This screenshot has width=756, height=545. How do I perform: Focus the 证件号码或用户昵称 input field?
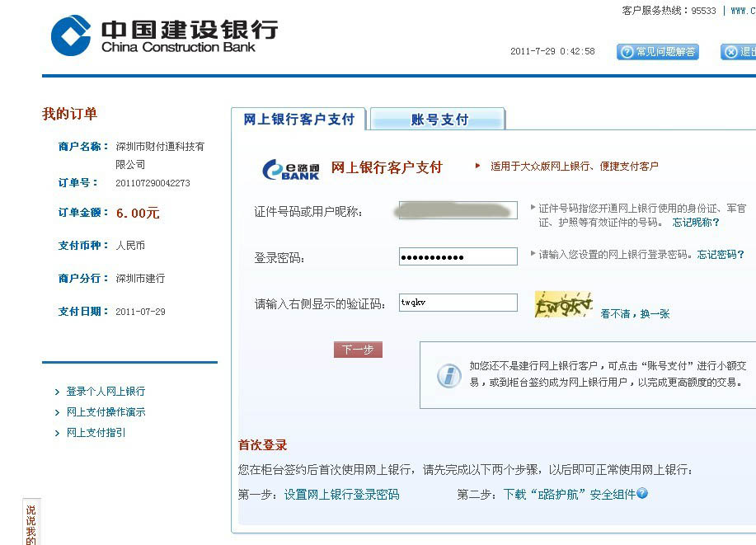pyautogui.click(x=458, y=210)
